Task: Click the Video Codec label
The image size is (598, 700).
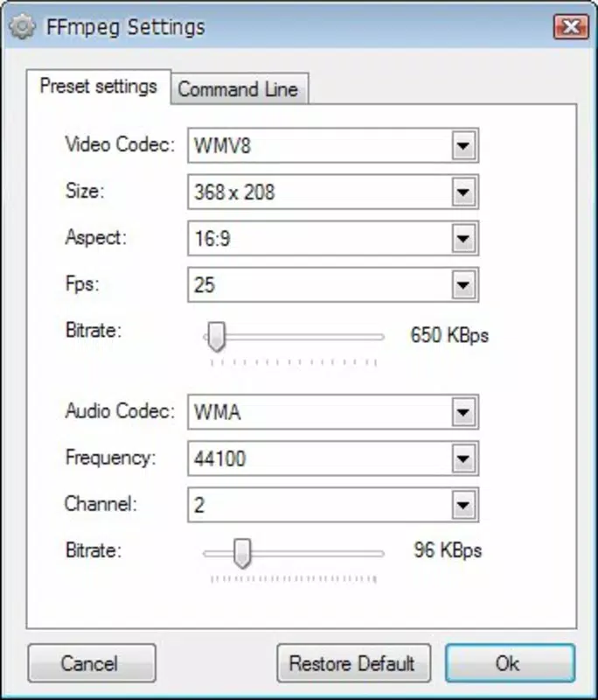Action: [x=120, y=144]
